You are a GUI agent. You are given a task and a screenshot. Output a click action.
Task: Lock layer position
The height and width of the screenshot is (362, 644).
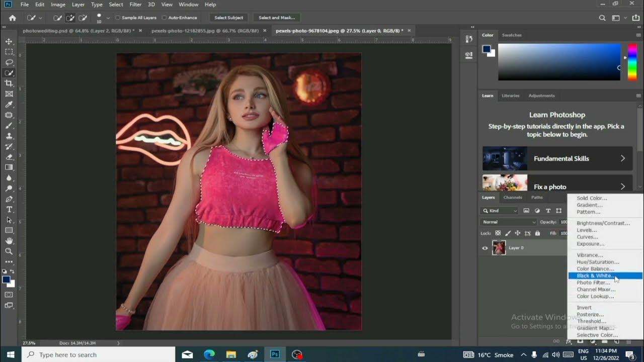tap(517, 233)
